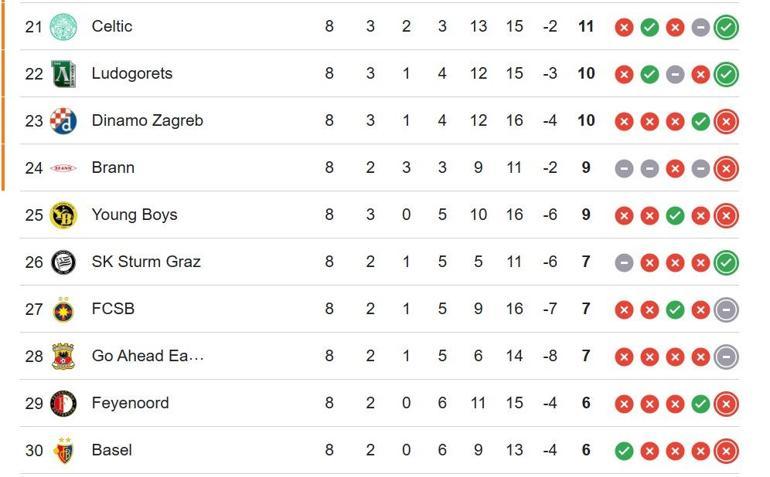Open the truncated Go Ahead Ea… team link
This screenshot has width=770, height=477.
(147, 356)
